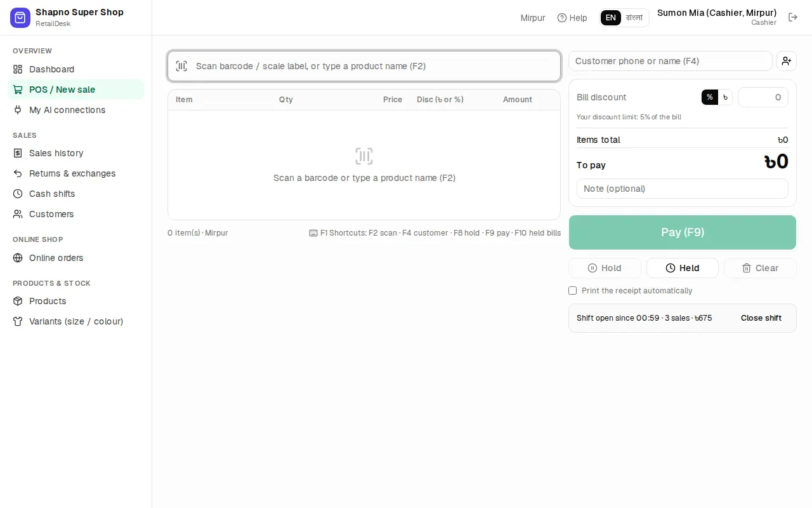Click the Customers people icon
This screenshot has height=508, width=812.
[x=18, y=214]
